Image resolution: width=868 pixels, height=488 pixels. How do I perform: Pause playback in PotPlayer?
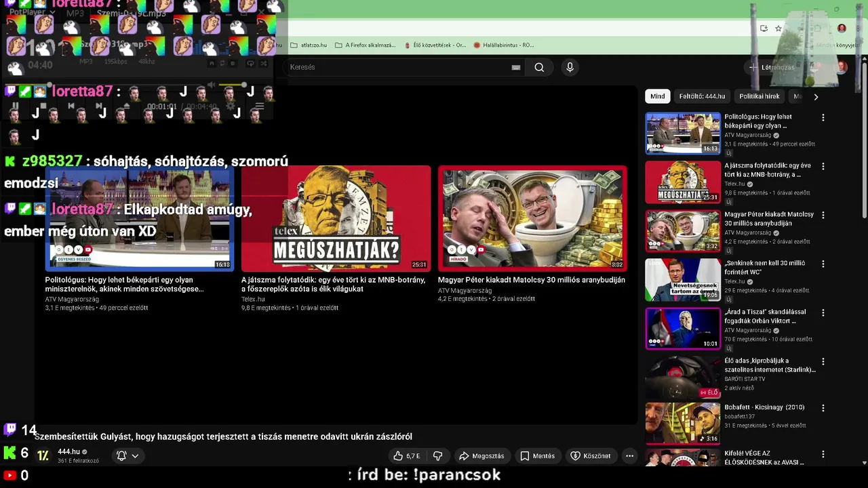click(15, 106)
